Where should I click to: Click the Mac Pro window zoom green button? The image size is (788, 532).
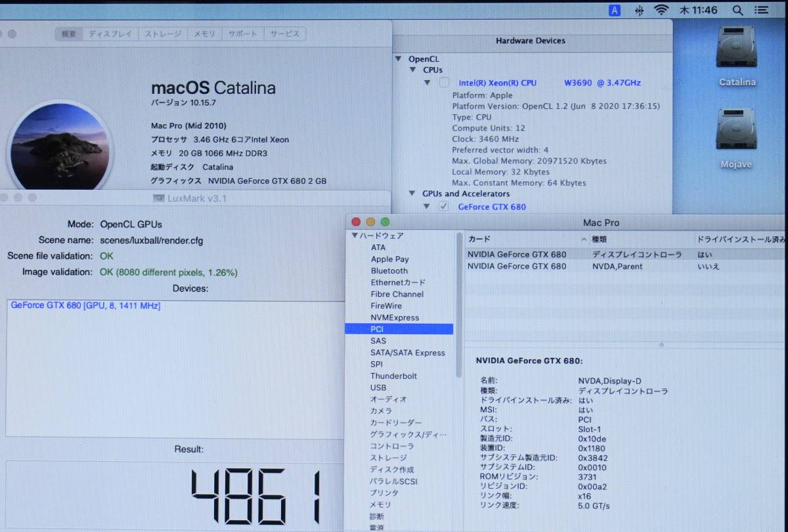[x=385, y=222]
